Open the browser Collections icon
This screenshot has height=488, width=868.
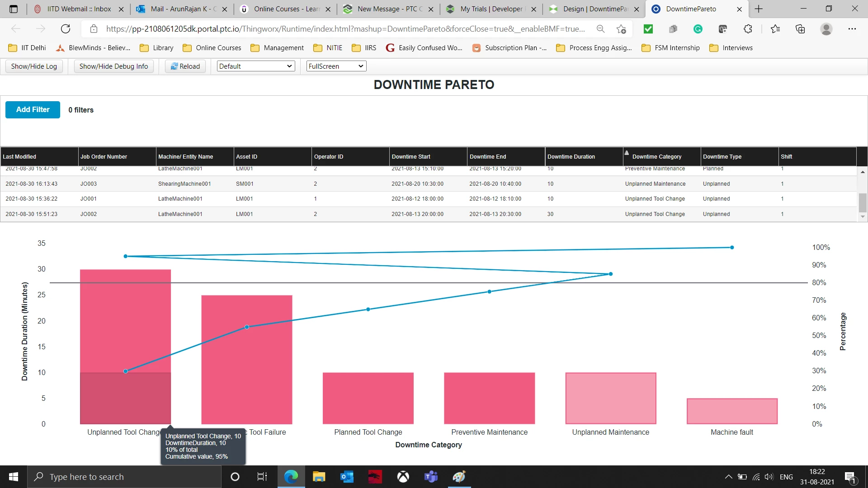pyautogui.click(x=800, y=29)
